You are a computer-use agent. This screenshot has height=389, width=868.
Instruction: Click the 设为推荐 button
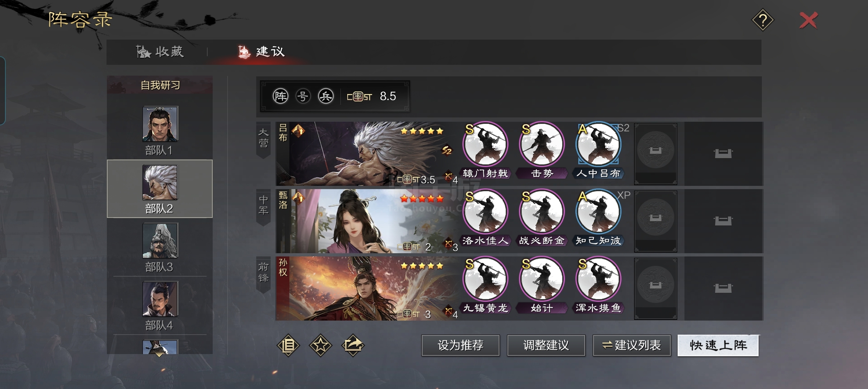coord(460,345)
